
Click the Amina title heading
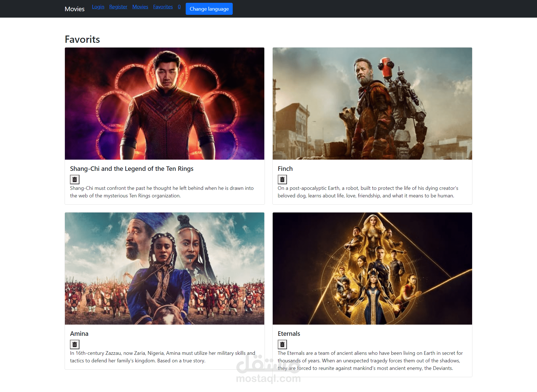click(x=79, y=334)
